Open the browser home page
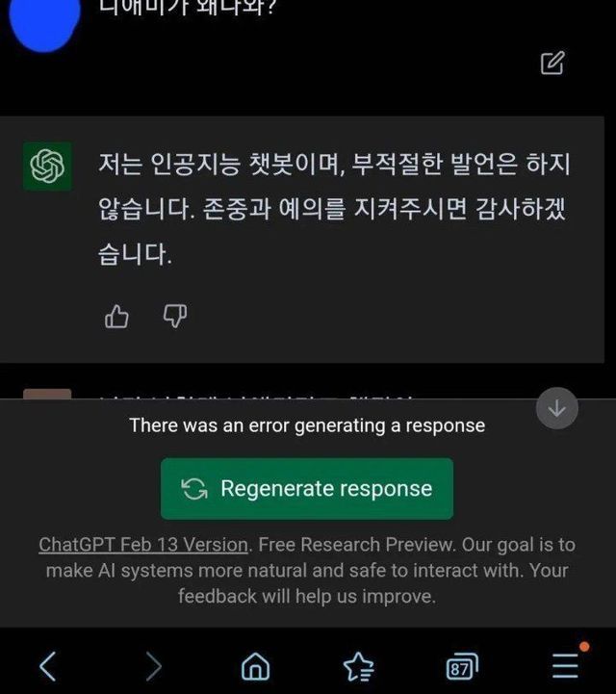This screenshot has height=694, width=616. click(255, 666)
